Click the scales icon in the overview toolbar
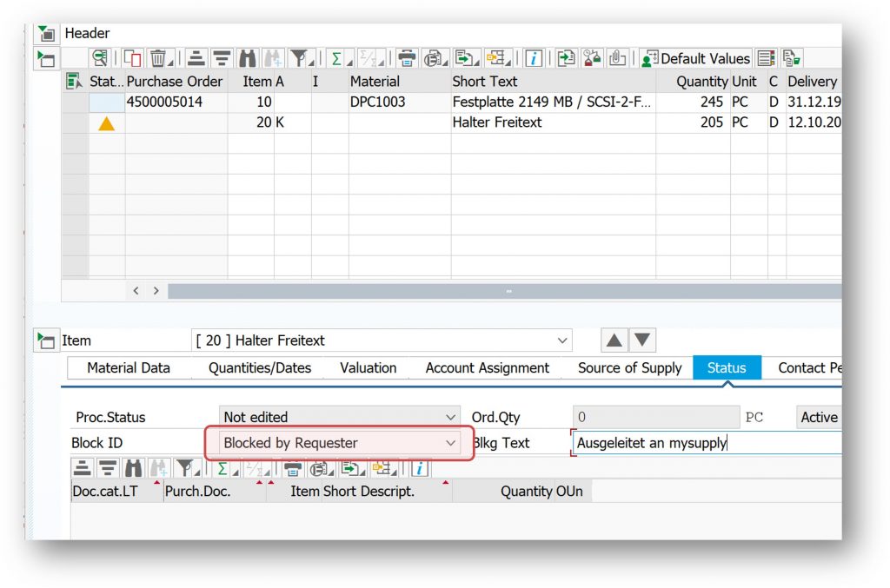The image size is (890, 588). (x=592, y=58)
